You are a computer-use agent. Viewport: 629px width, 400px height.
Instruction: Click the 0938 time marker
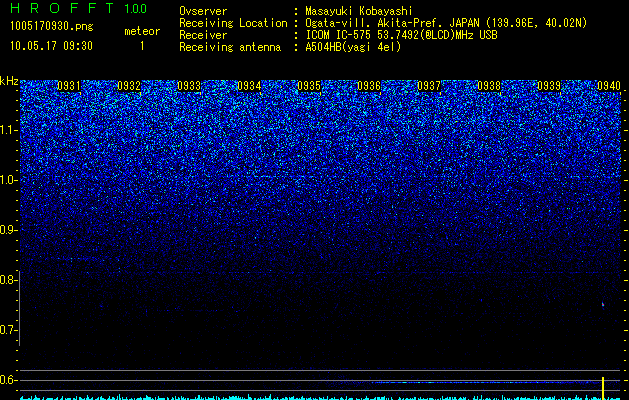click(489, 86)
